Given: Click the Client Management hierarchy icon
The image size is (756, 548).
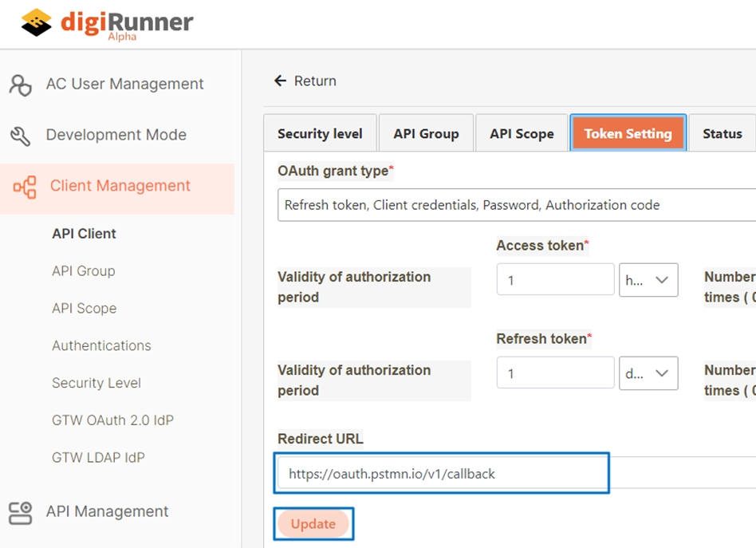Looking at the screenshot, I should click(x=25, y=187).
